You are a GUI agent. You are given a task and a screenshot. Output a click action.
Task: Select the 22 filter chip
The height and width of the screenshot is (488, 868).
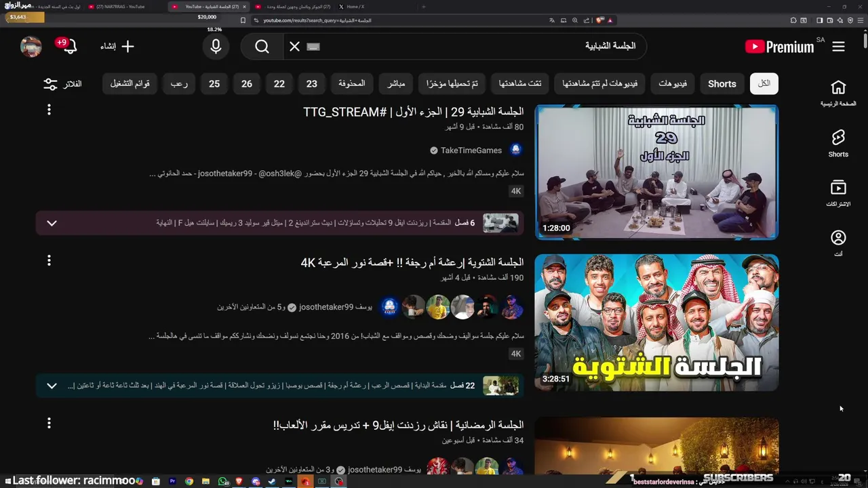279,84
